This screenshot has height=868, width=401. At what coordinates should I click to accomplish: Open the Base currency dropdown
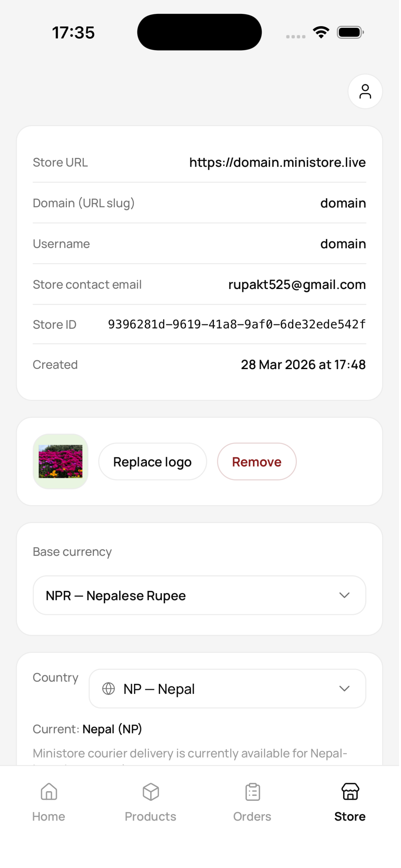tap(200, 598)
